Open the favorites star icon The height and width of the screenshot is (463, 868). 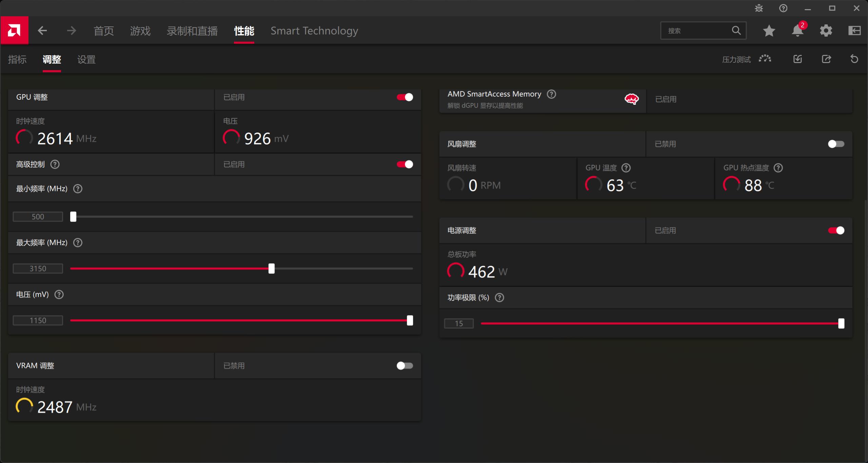(769, 31)
